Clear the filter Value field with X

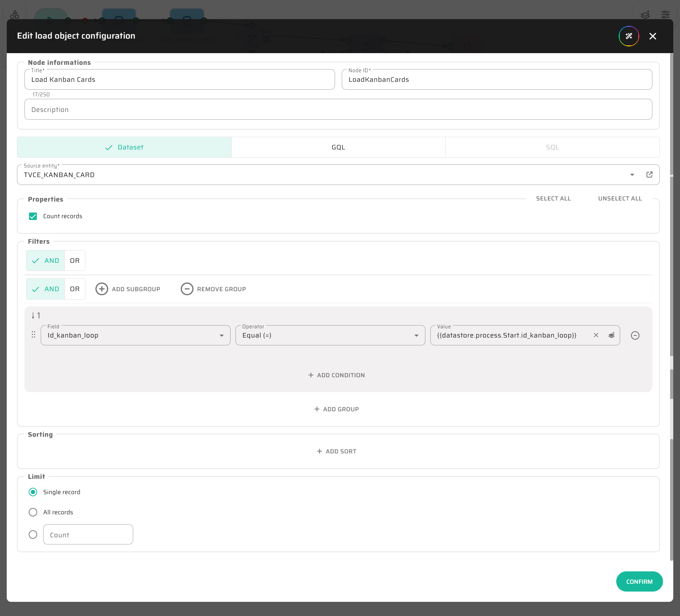click(596, 335)
